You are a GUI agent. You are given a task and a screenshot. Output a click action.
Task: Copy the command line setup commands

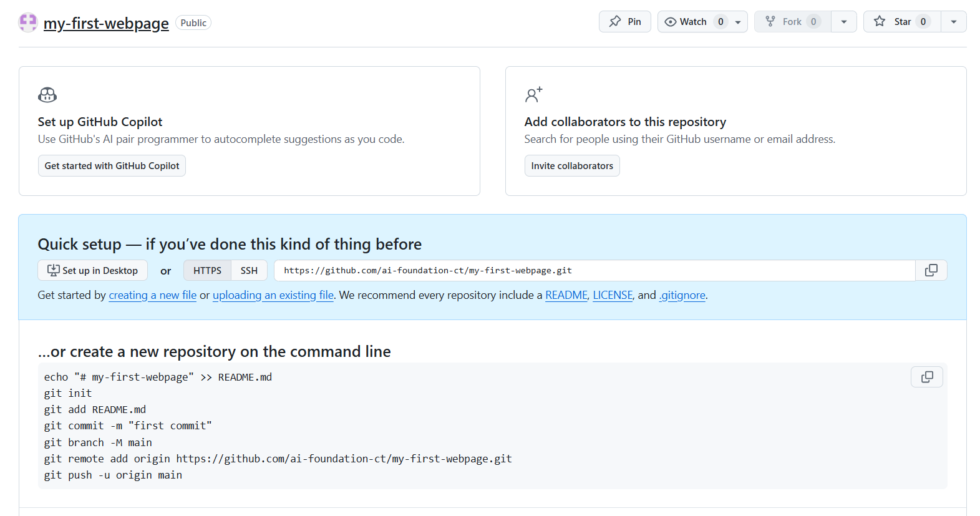click(927, 377)
